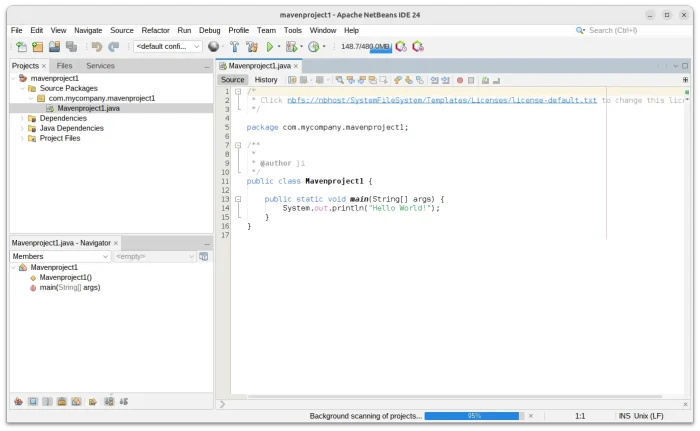Click the Clean and Build icon
The height and width of the screenshot is (431, 700).
[x=252, y=46]
